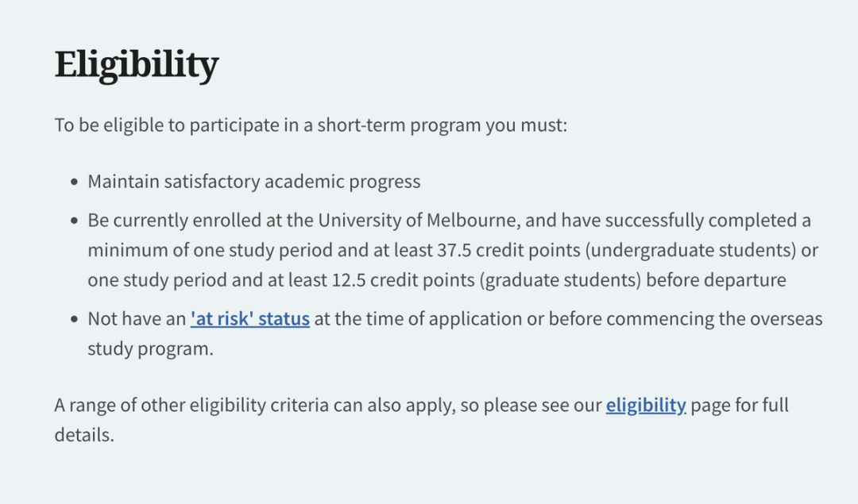Click the words 'Not have an' before the link

(137, 319)
